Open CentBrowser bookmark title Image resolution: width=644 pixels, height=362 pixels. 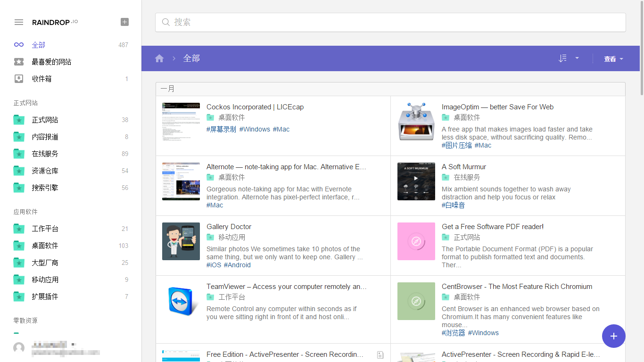517,287
